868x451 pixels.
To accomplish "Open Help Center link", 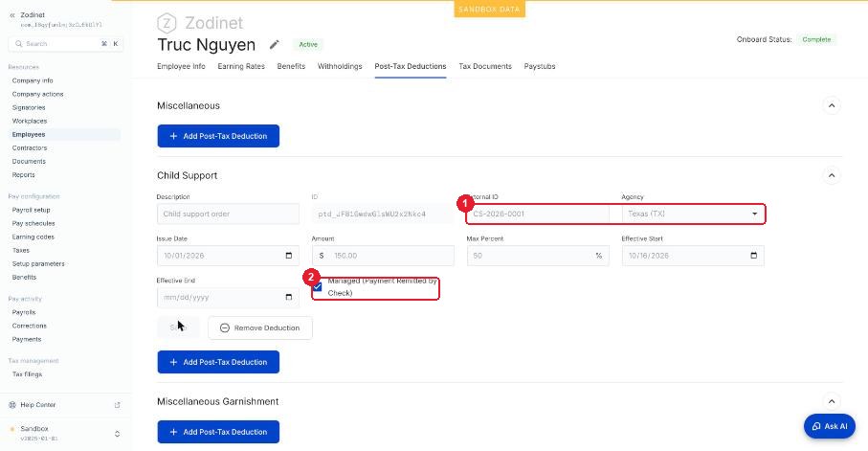I will pyautogui.click(x=37, y=405).
